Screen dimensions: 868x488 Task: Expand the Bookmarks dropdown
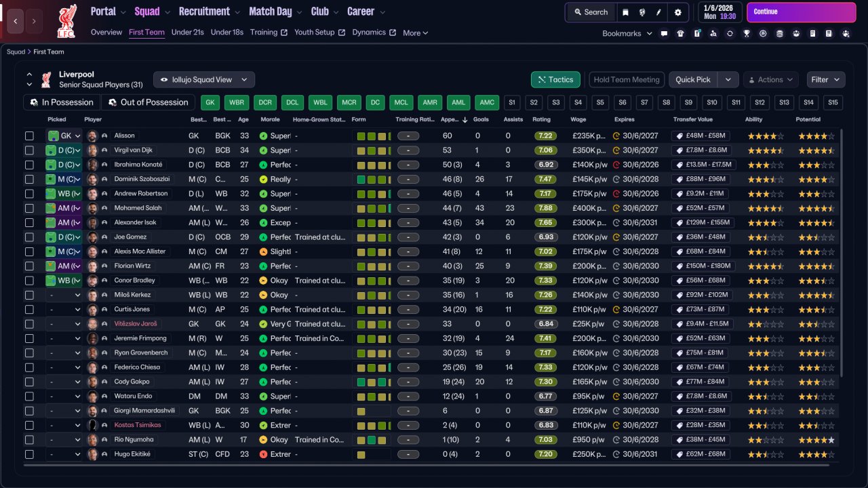627,33
